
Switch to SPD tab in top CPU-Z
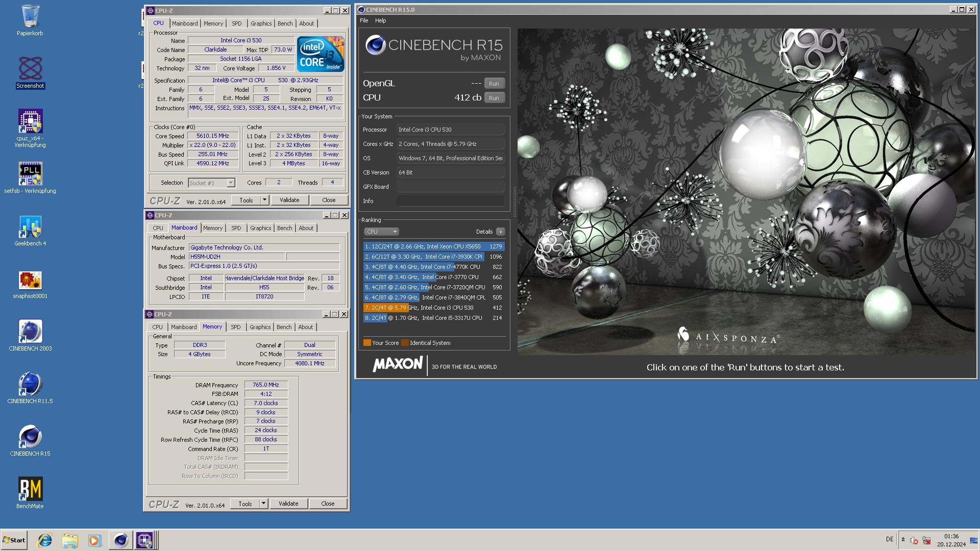237,23
